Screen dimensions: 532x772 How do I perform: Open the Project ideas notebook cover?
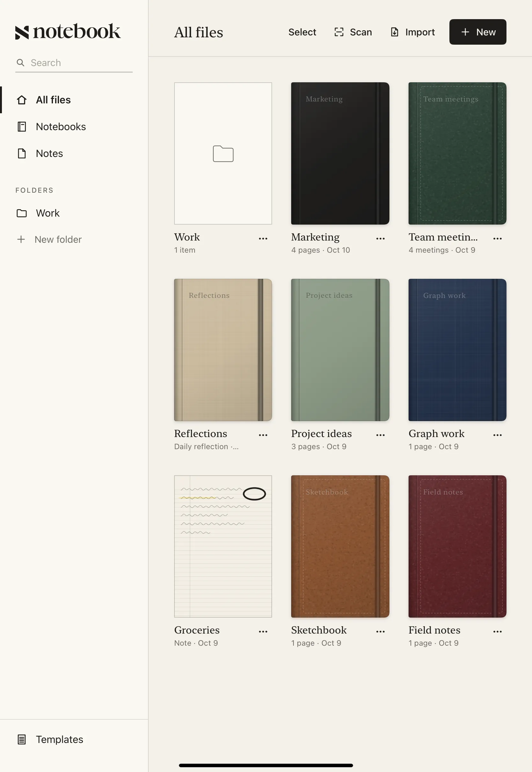340,350
